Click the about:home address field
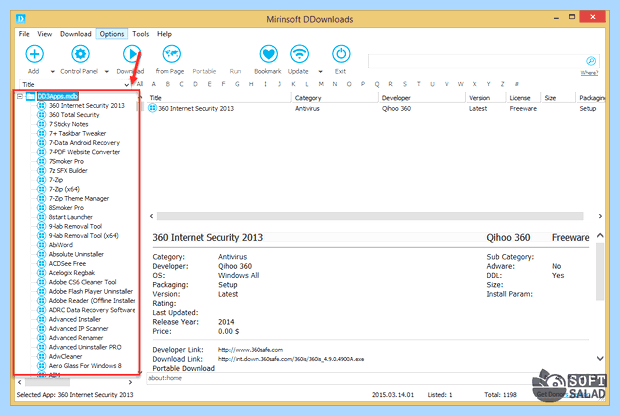The image size is (620, 416). pos(340,378)
